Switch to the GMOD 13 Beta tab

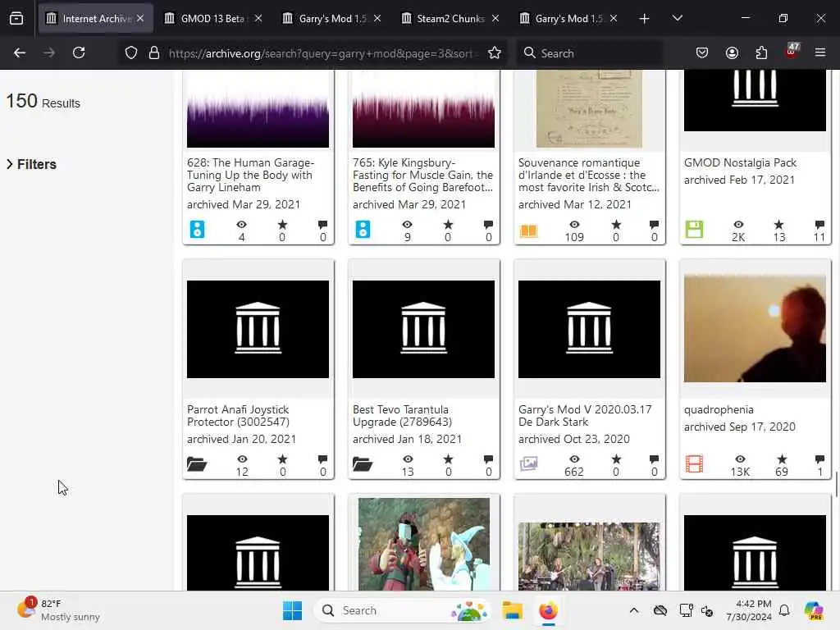click(212, 18)
